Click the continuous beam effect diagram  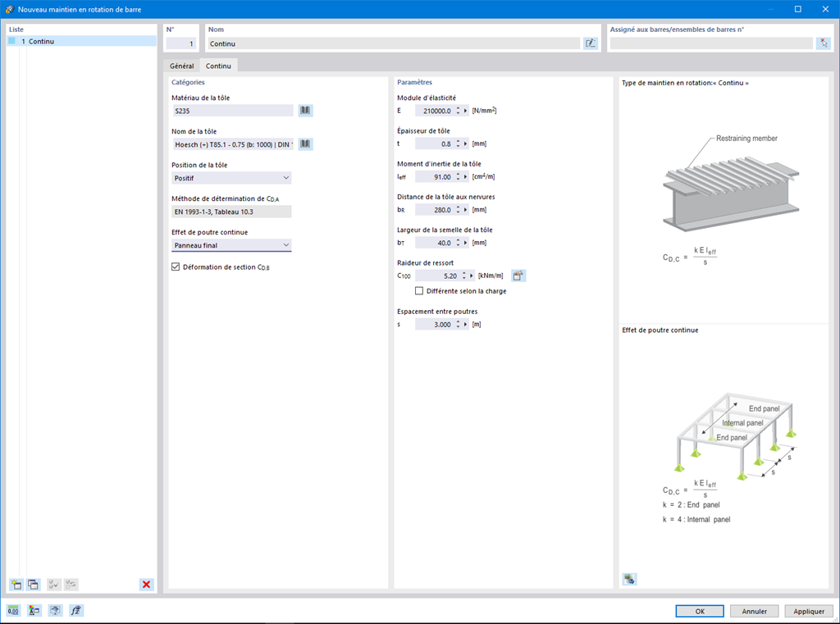coord(737,436)
